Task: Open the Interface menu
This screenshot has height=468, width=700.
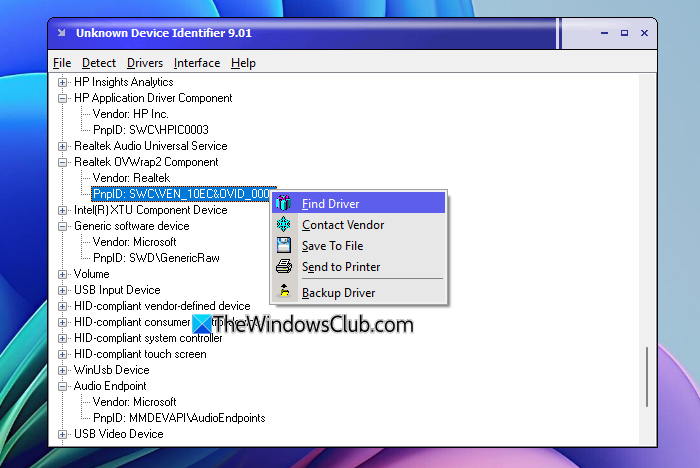Action: [197, 63]
